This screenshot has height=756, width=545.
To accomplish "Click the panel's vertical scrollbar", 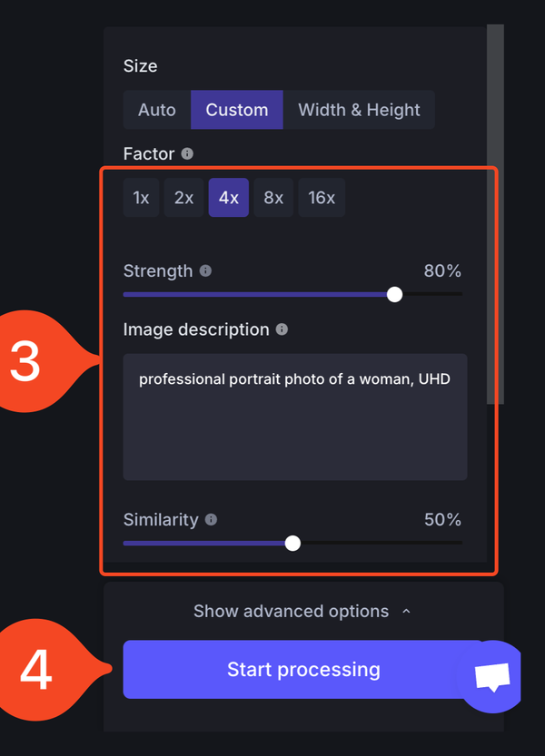I will (x=495, y=209).
